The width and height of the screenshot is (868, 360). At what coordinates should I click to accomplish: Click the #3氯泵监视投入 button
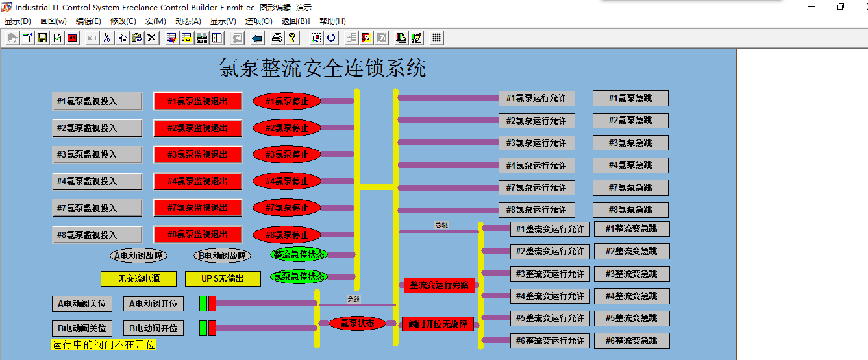97,154
